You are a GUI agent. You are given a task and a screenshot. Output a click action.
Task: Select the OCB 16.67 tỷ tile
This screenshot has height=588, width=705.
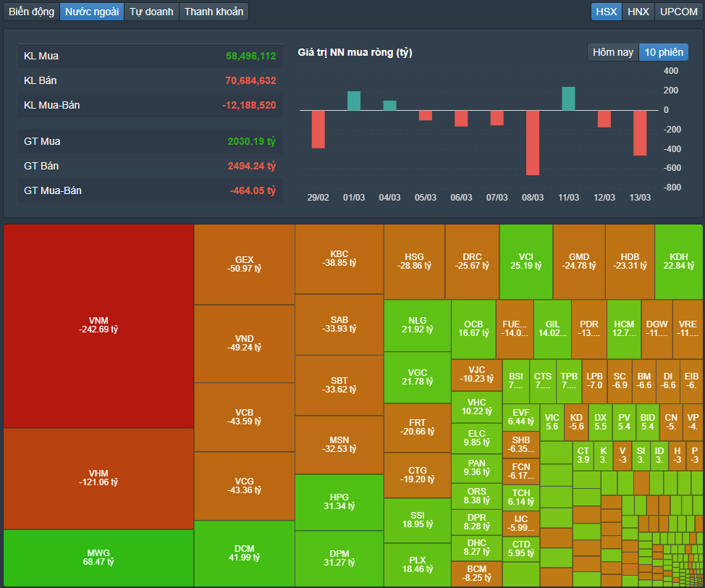(x=473, y=329)
